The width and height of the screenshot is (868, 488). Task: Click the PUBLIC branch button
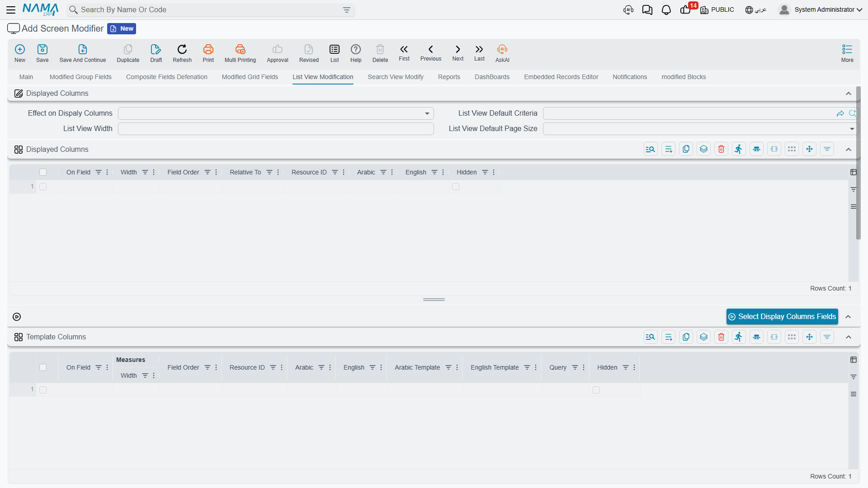tap(717, 10)
